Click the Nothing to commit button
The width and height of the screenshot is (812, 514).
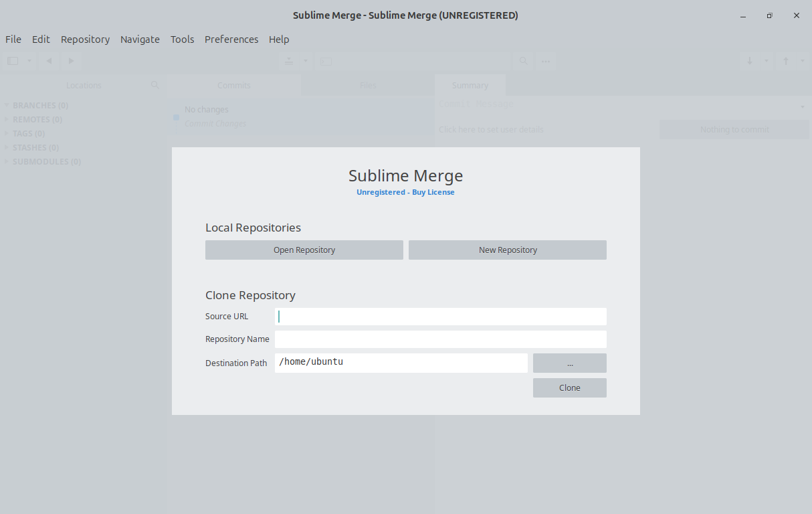734,129
